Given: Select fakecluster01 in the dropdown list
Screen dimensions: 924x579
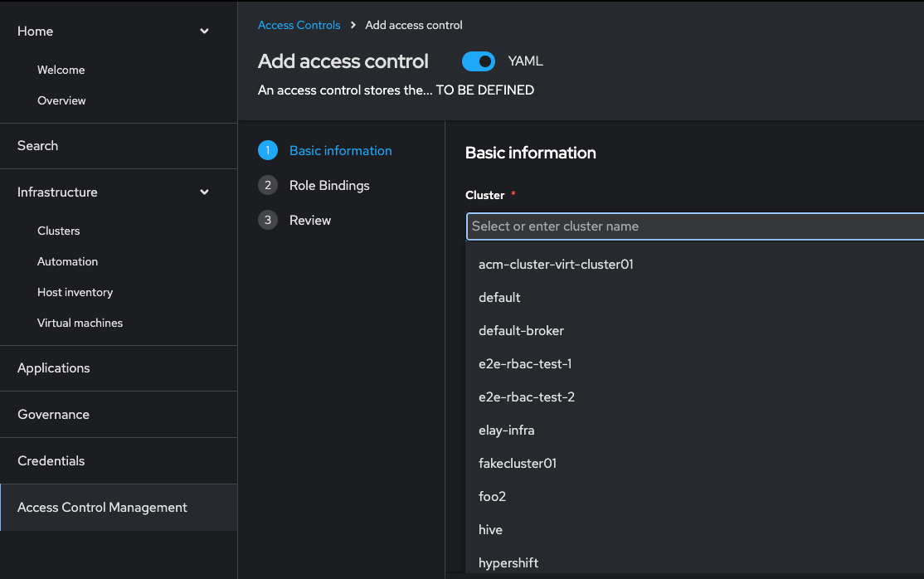Looking at the screenshot, I should [518, 464].
